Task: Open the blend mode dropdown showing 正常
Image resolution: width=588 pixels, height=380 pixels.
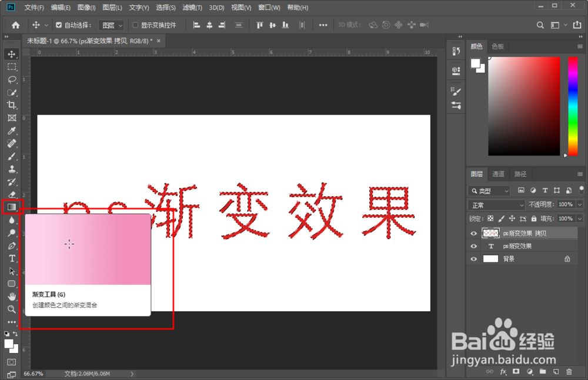Action: pyautogui.click(x=496, y=204)
